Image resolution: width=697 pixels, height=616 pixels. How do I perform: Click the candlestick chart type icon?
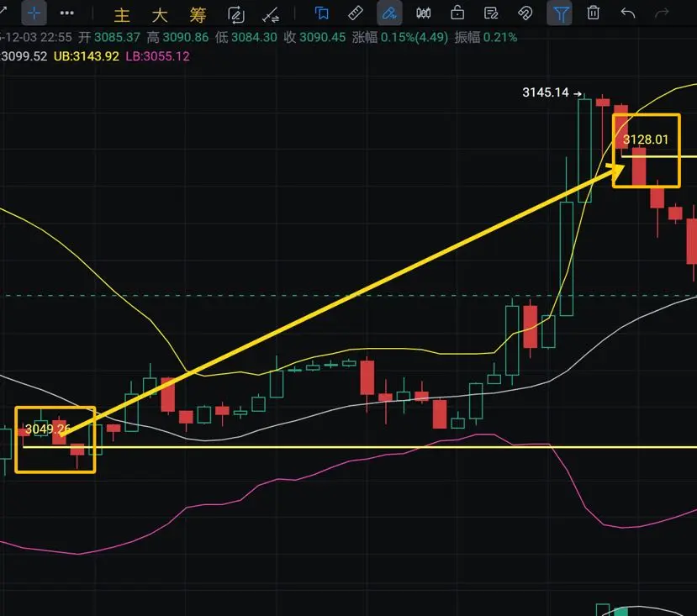(x=423, y=13)
